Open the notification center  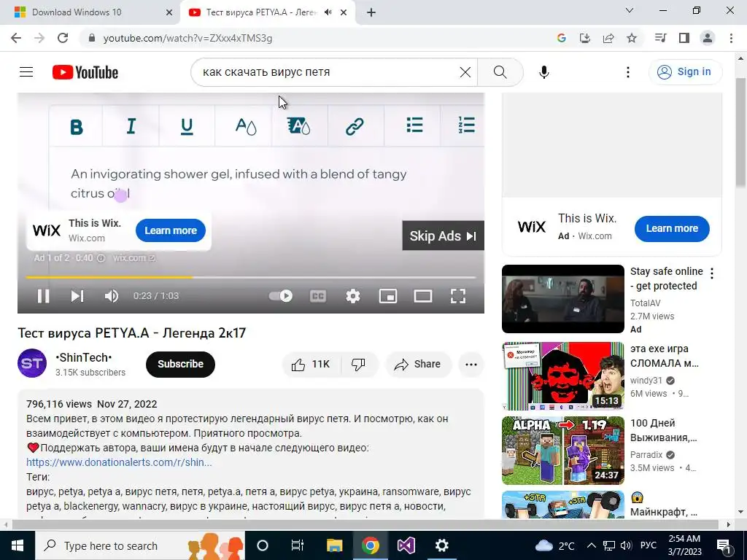[724, 545]
